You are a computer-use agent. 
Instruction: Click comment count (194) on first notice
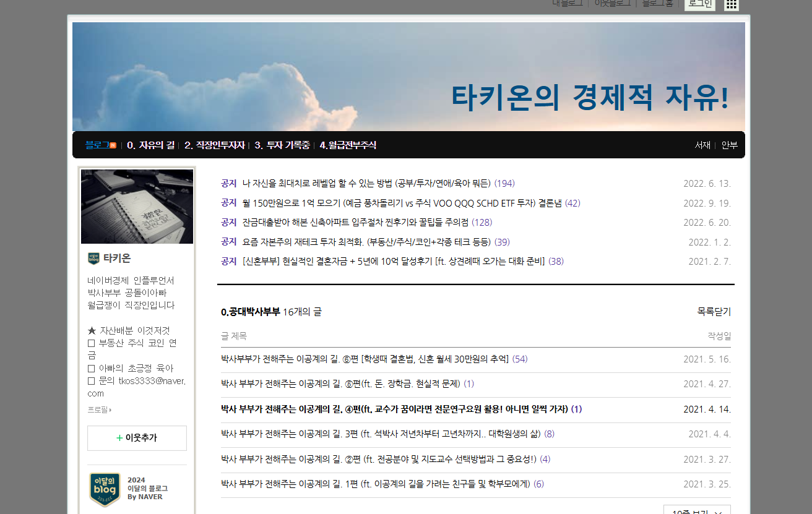[504, 184]
